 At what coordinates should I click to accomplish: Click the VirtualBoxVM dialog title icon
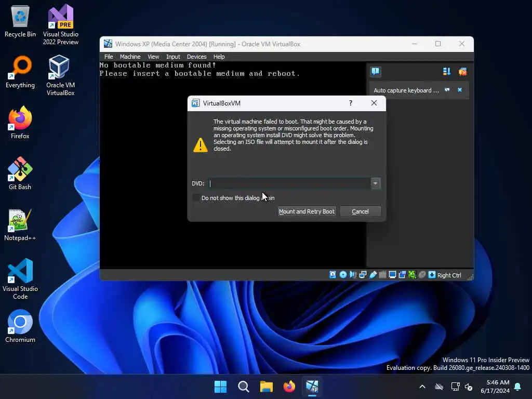(x=195, y=103)
